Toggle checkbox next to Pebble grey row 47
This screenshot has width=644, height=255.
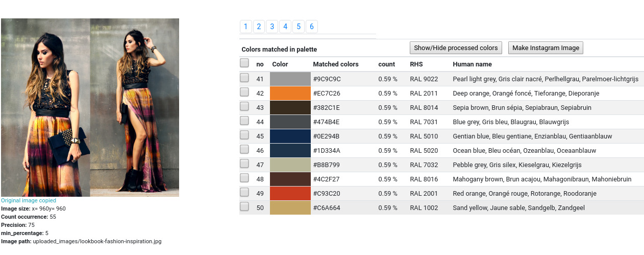click(x=244, y=164)
